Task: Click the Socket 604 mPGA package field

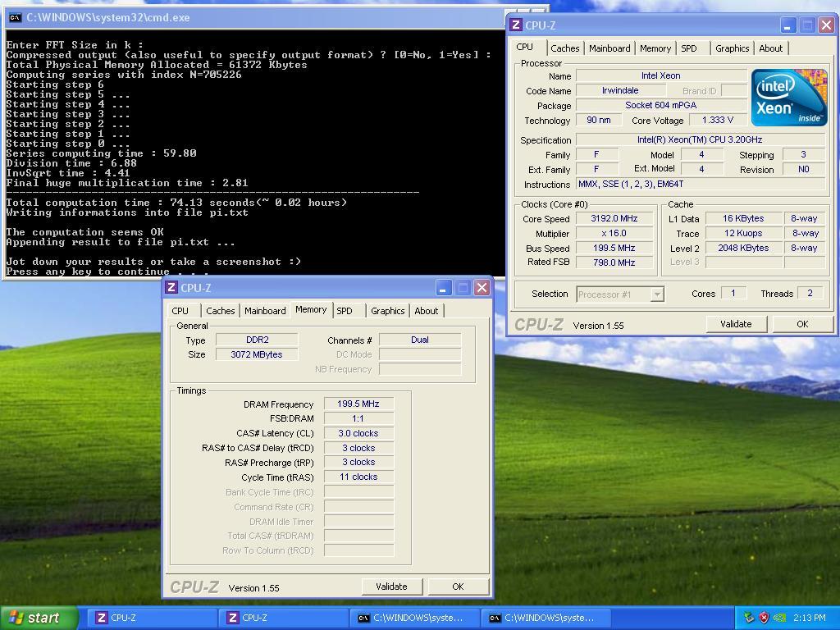Action: click(x=661, y=106)
